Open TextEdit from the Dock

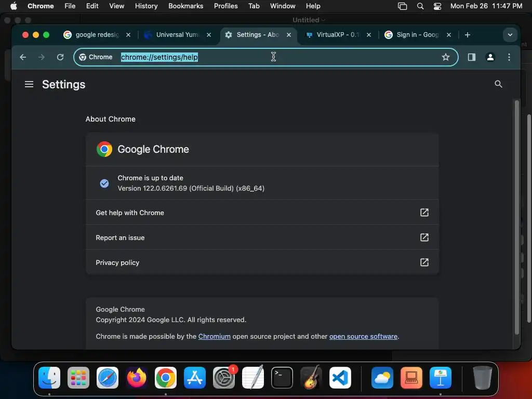[253, 377]
